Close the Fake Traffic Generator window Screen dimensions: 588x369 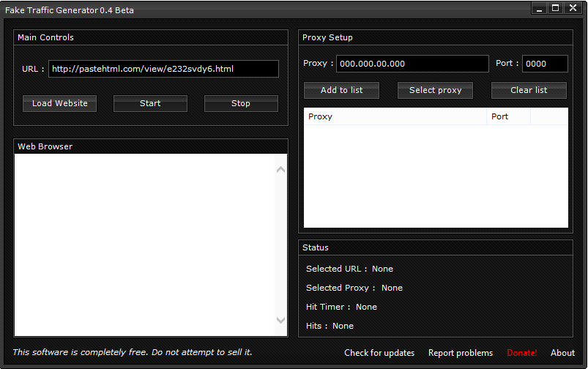coord(573,8)
